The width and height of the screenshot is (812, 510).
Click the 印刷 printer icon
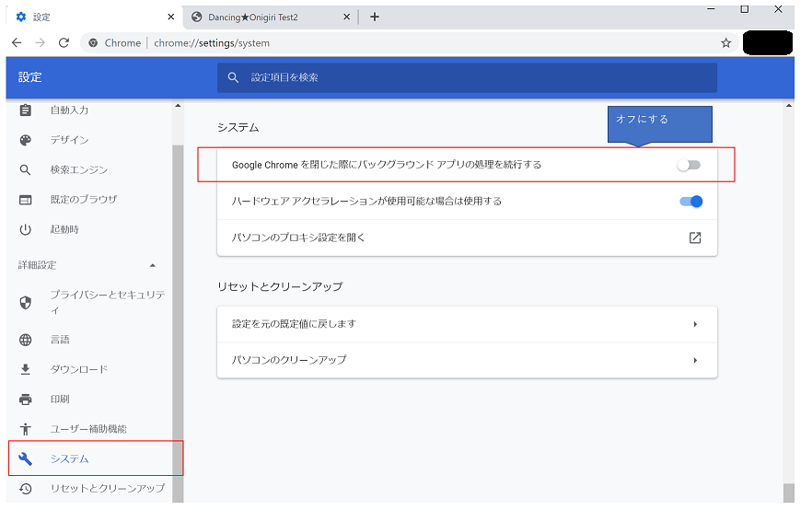coord(26,400)
